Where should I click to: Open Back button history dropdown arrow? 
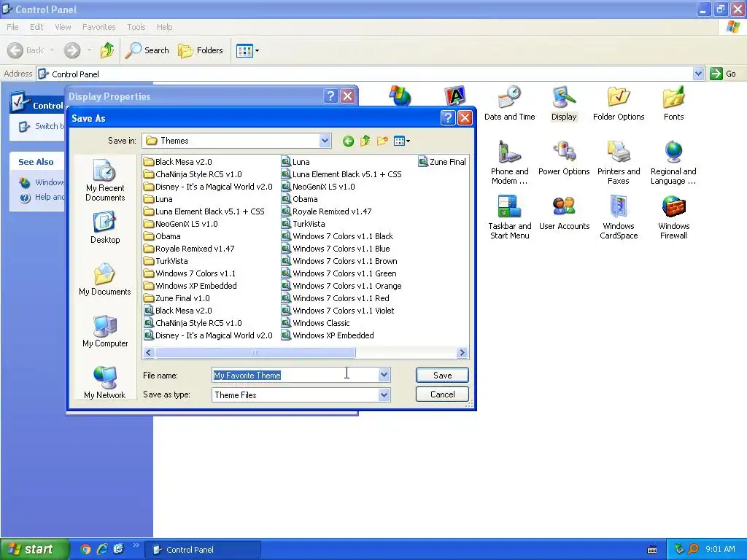52,50
